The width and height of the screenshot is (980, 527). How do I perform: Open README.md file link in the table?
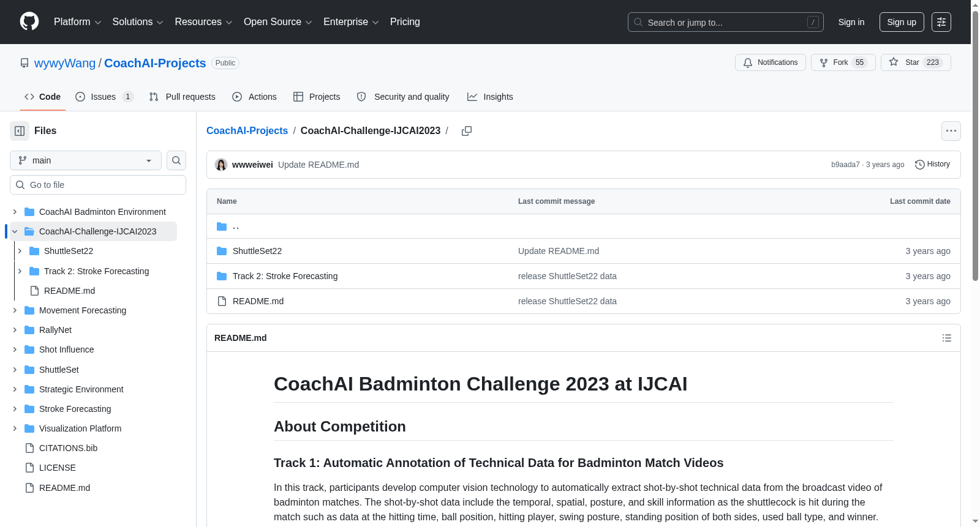click(x=258, y=301)
